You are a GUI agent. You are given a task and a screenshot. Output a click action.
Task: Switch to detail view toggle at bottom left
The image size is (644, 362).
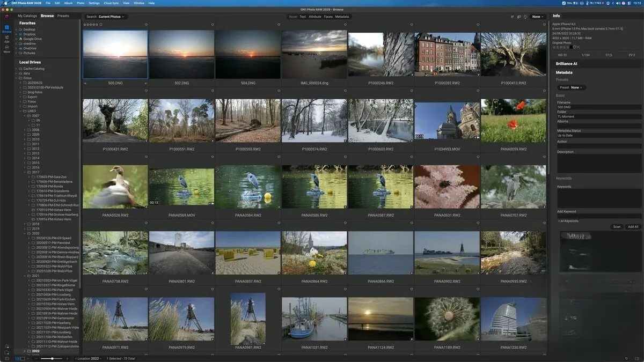pyautogui.click(x=23, y=358)
